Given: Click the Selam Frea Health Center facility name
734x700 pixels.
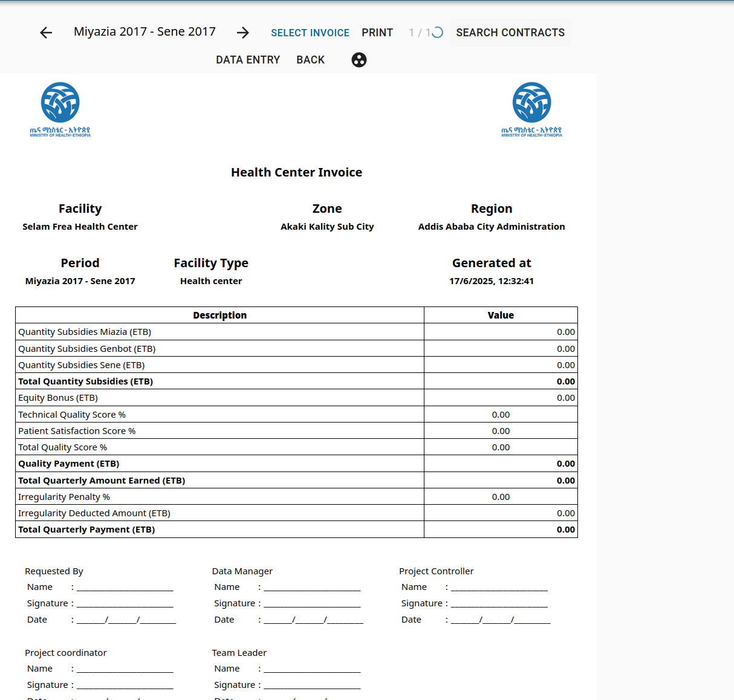Looking at the screenshot, I should 80,227.
